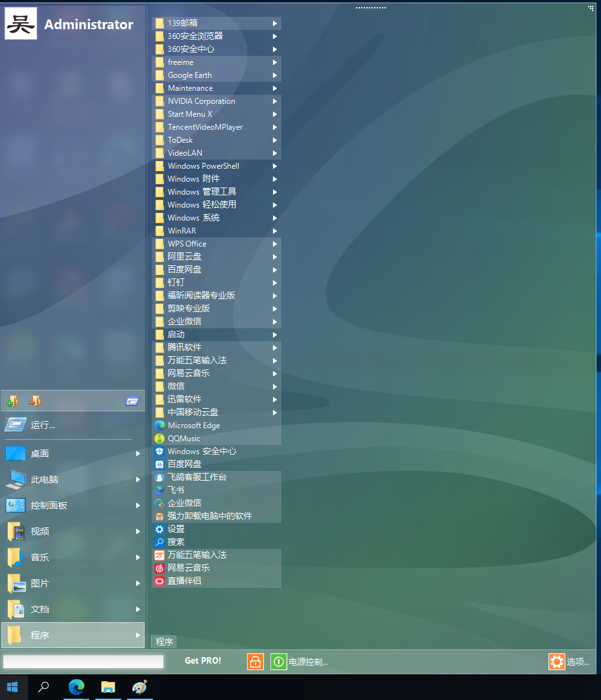Launch 飞书 from the program list
Image resolution: width=601 pixels, height=700 pixels.
[176, 490]
